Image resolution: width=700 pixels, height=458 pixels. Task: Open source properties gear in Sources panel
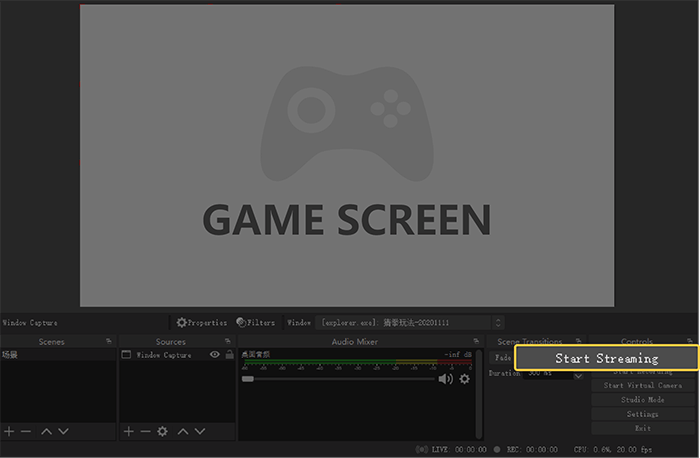pos(162,431)
